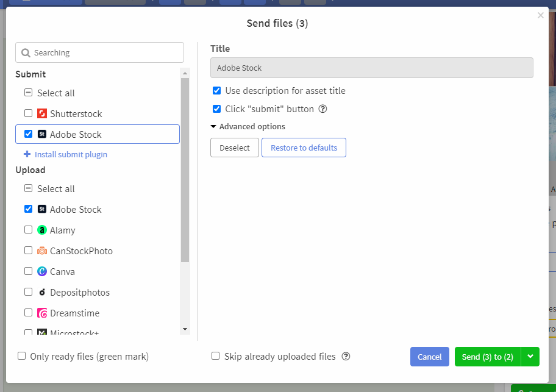
Task: Open the Install submit plugin link
Action: (x=71, y=154)
